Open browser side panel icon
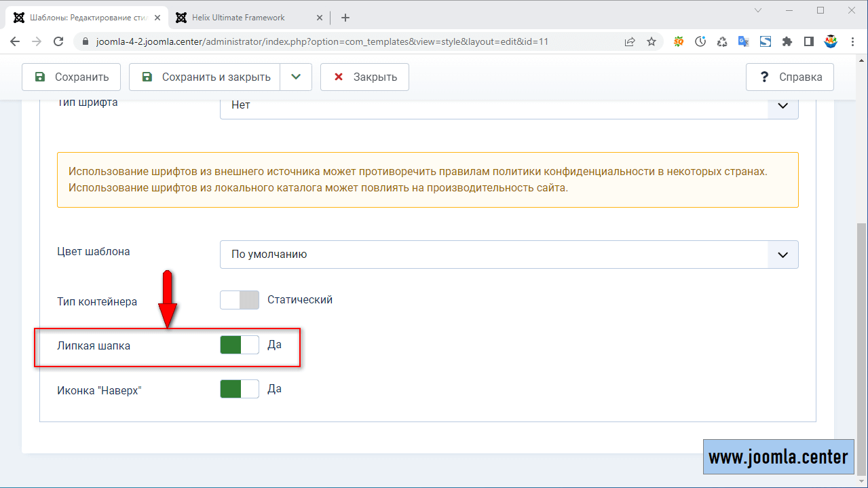Viewport: 868px width, 488px height. point(809,41)
